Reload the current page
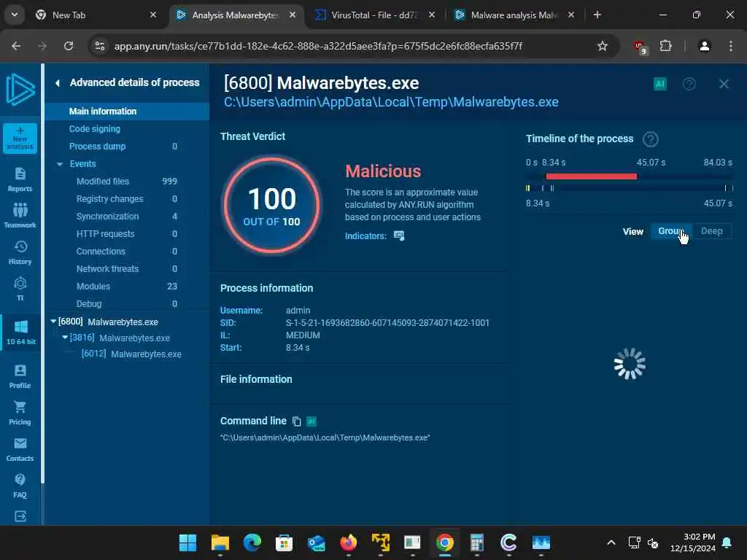747x560 pixels. (69, 46)
